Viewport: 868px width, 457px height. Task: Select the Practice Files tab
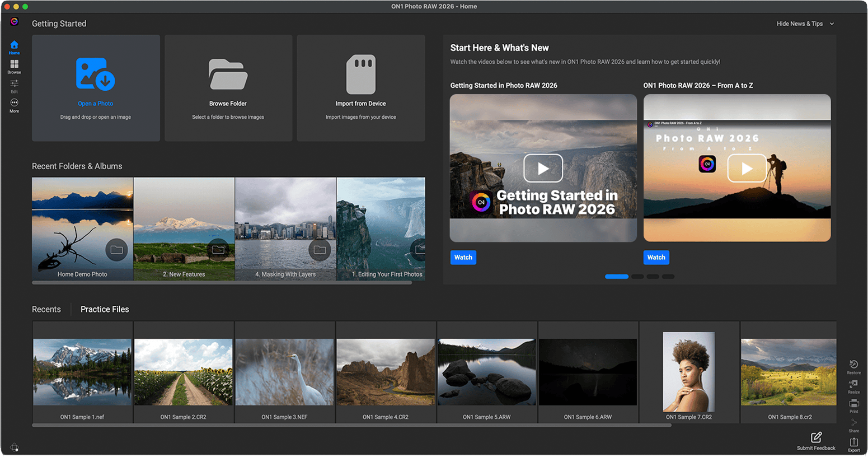coord(105,309)
